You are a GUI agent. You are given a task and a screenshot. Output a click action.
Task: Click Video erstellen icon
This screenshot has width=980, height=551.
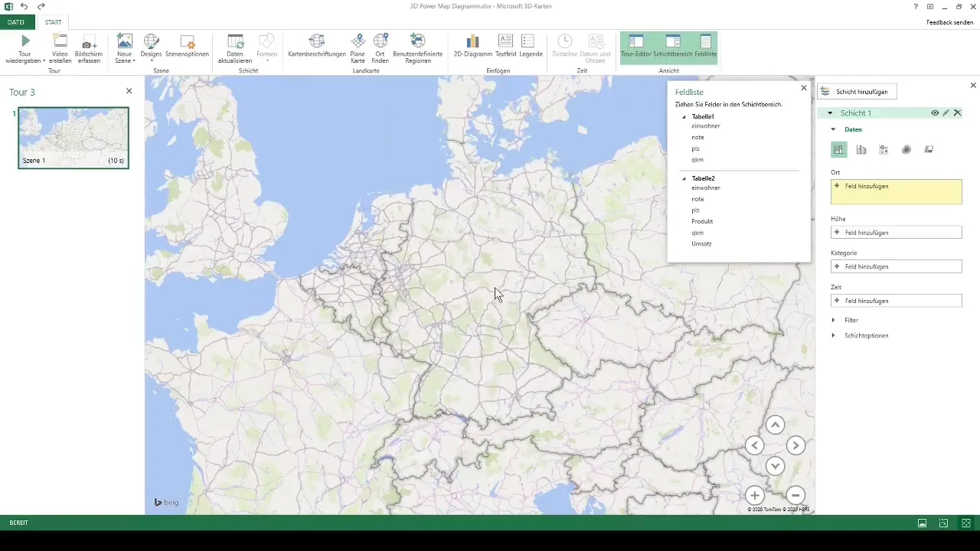[x=60, y=41]
